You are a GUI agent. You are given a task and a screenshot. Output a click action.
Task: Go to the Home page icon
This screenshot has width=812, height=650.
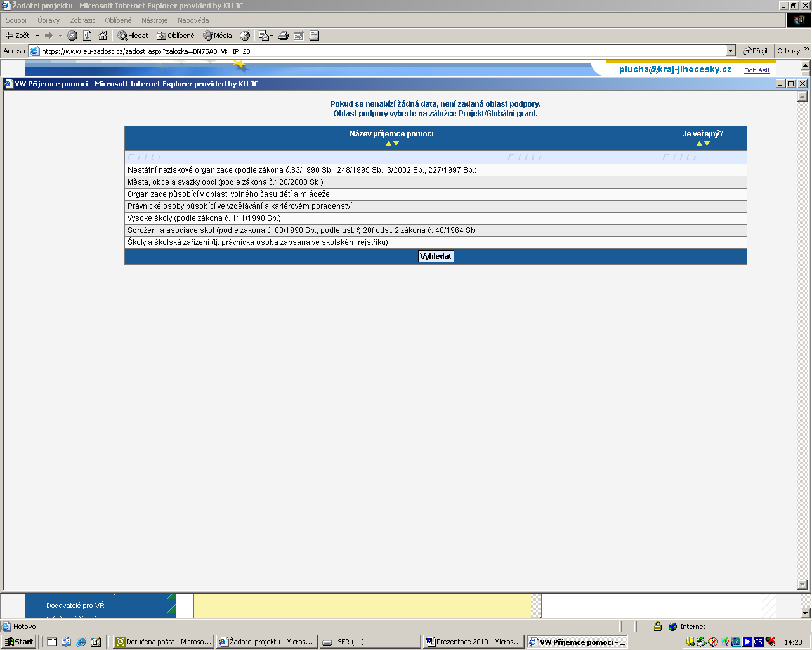pos(103,36)
